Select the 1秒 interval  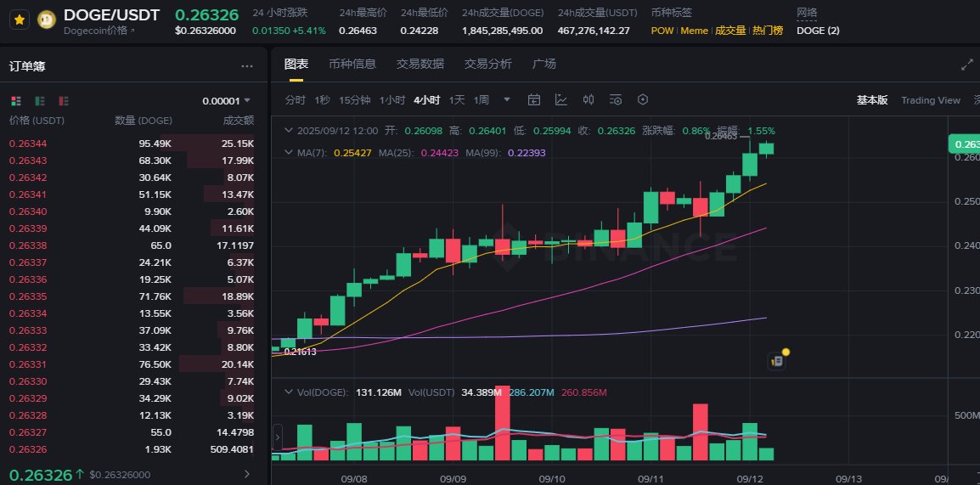323,100
